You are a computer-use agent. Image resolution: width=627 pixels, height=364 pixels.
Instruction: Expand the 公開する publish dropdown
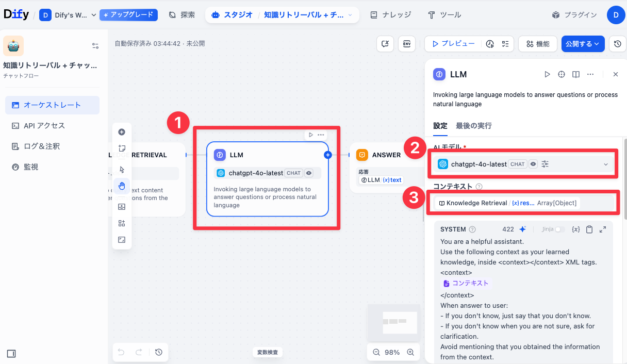point(583,44)
